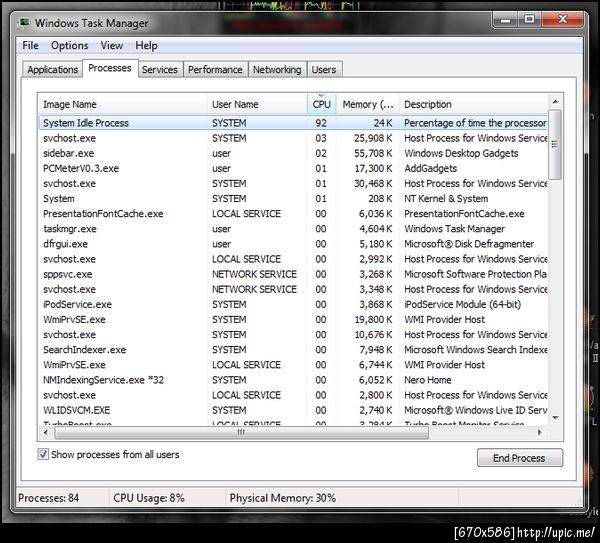Click the Physical Memory: 30% status entry
Image resolution: width=600 pixels, height=543 pixels.
(282, 498)
